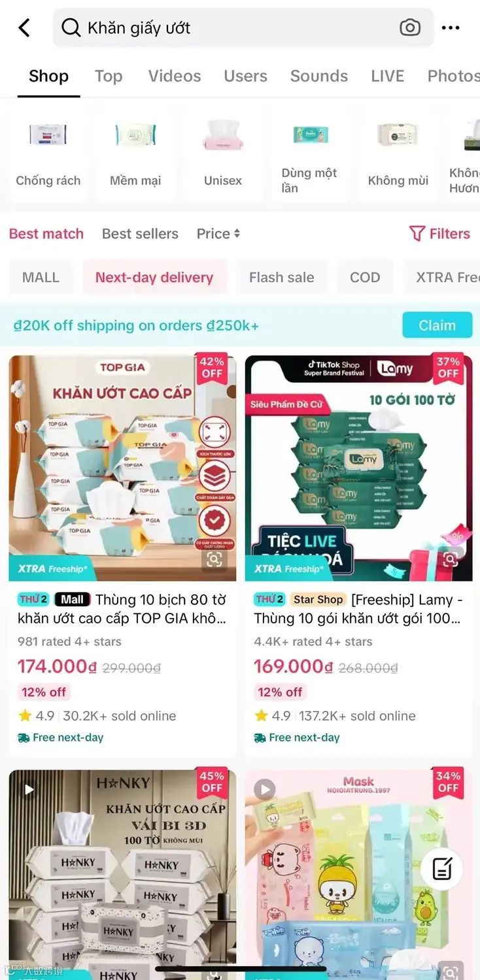Viewport: 480px width, 980px height.
Task: Open the Filters funnel icon
Action: point(417,234)
